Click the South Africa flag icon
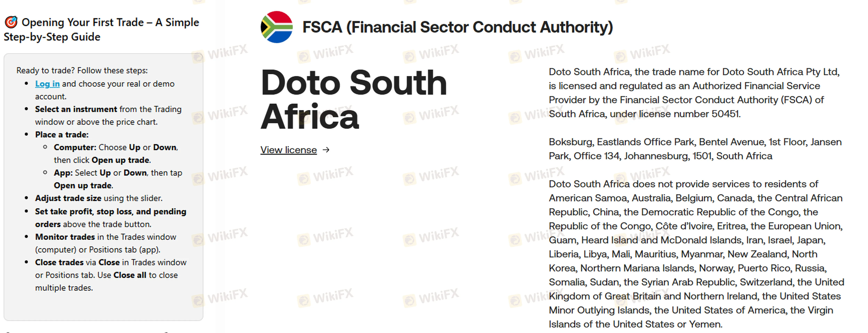The image size is (868, 333). point(277,27)
